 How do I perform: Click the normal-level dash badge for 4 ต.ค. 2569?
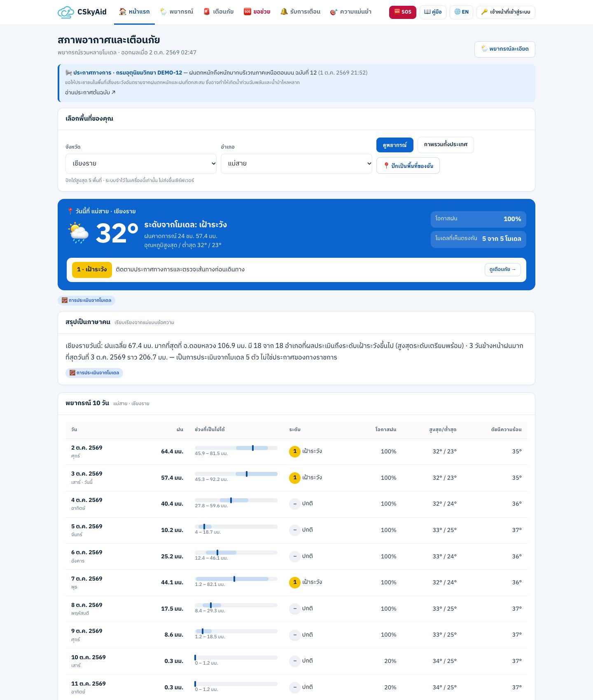[295, 504]
